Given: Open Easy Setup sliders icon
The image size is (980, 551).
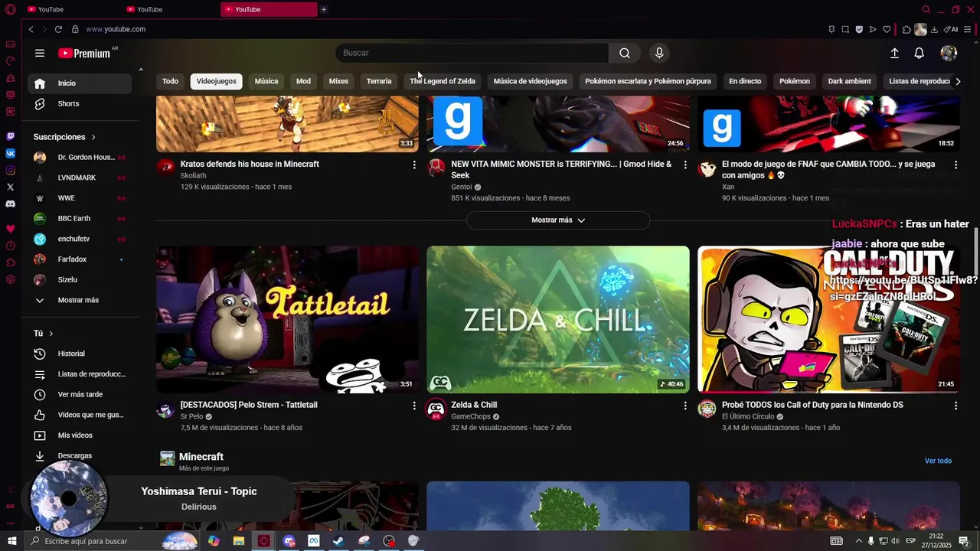Looking at the screenshot, I should [968, 29].
